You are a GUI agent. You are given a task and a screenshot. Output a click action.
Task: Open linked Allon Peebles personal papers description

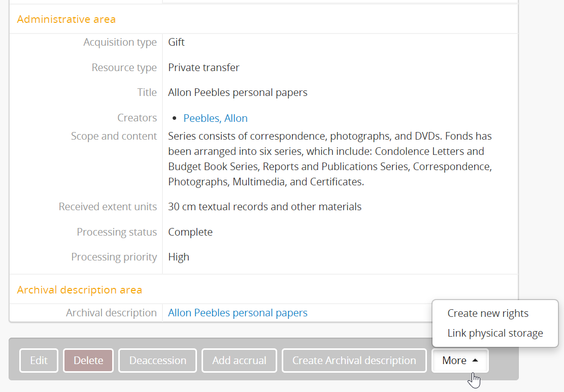[238, 313]
